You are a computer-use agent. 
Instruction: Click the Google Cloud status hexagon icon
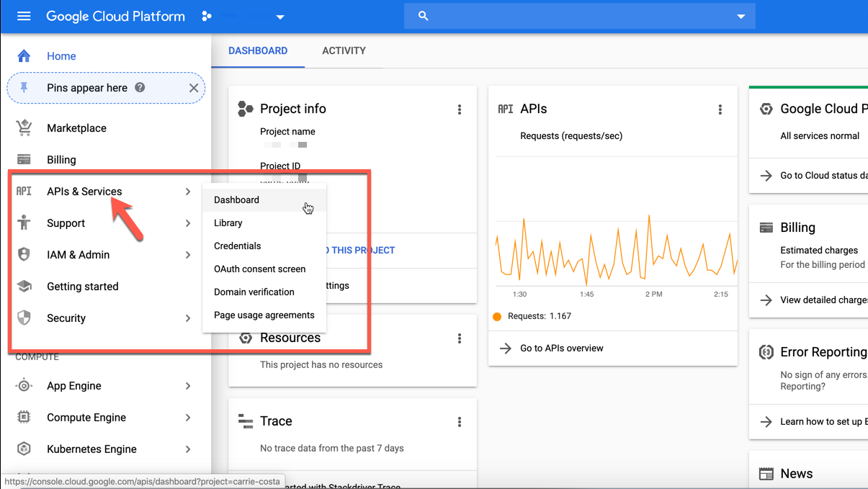766,109
